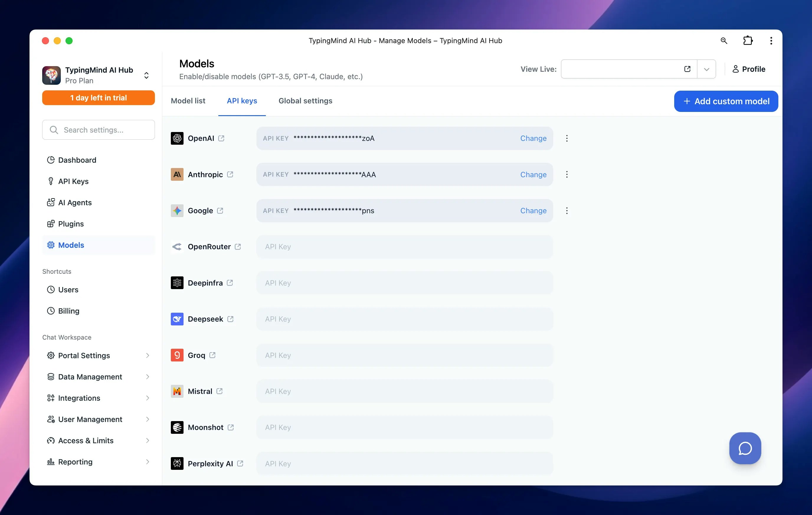Viewport: 812px width, 515px height.
Task: Open Plugins in sidebar
Action: [99, 224]
